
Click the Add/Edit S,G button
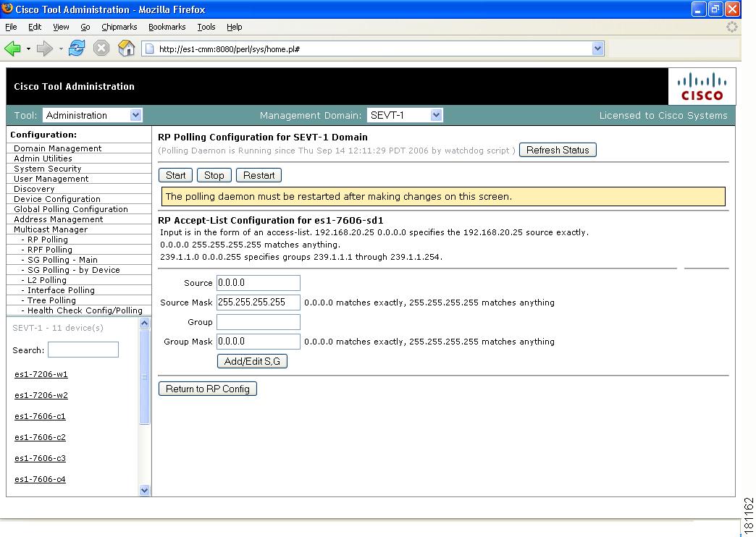coord(252,361)
